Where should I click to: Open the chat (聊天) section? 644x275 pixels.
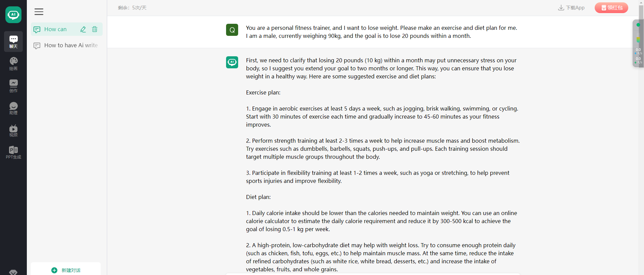coord(13,42)
